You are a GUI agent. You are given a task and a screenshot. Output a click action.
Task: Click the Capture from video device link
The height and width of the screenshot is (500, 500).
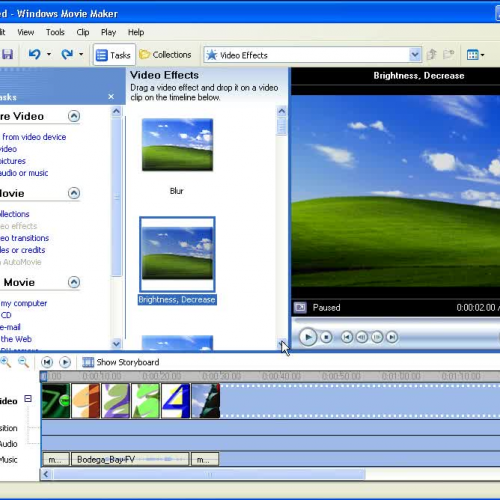point(33,137)
